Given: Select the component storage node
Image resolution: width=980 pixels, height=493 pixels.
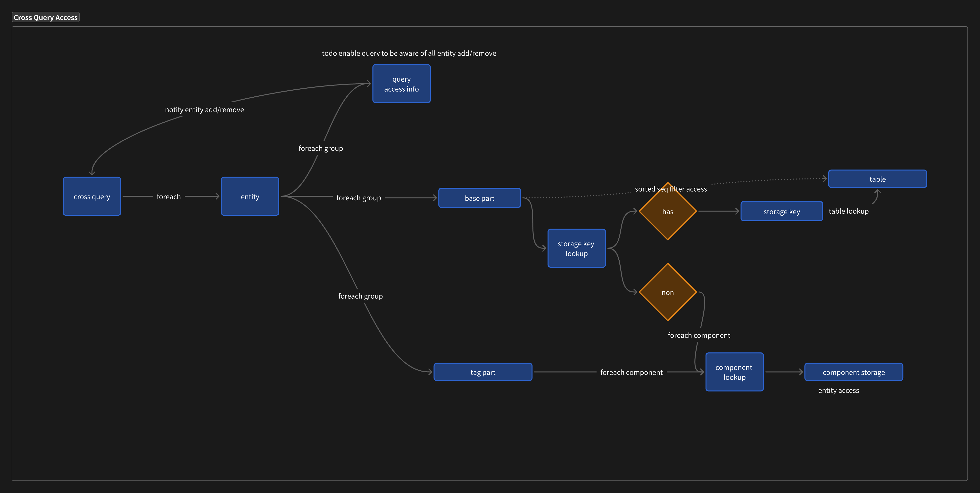Looking at the screenshot, I should (x=853, y=372).
